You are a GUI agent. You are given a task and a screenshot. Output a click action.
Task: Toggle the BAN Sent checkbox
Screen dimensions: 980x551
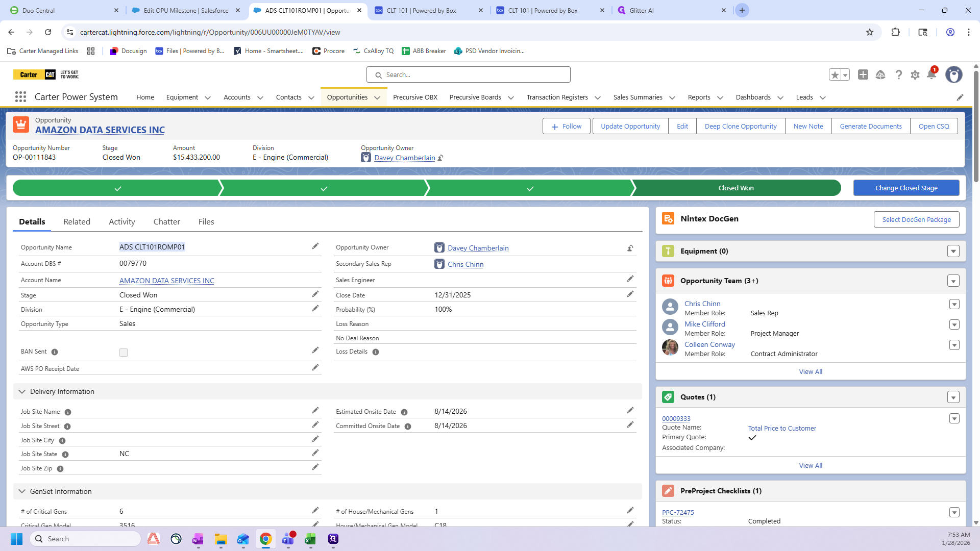[124, 353]
